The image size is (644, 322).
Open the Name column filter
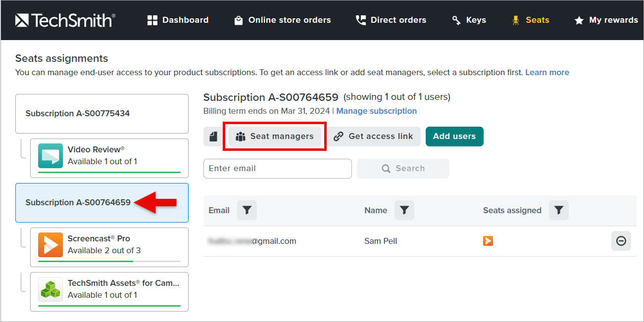coord(404,210)
